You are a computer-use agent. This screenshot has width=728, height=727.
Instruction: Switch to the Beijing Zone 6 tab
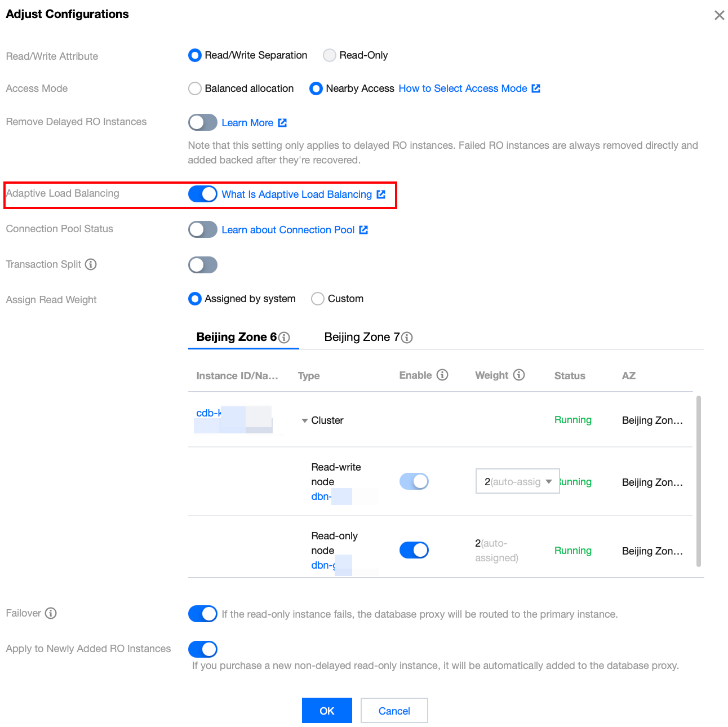click(243, 337)
